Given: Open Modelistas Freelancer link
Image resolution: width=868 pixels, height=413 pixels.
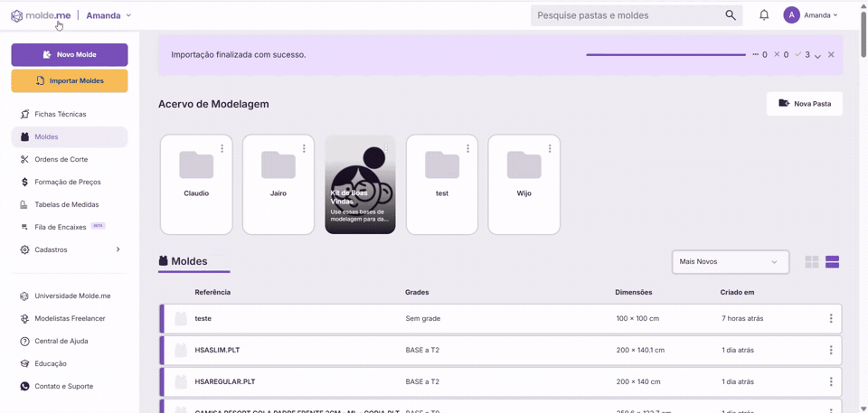Looking at the screenshot, I should point(70,318).
